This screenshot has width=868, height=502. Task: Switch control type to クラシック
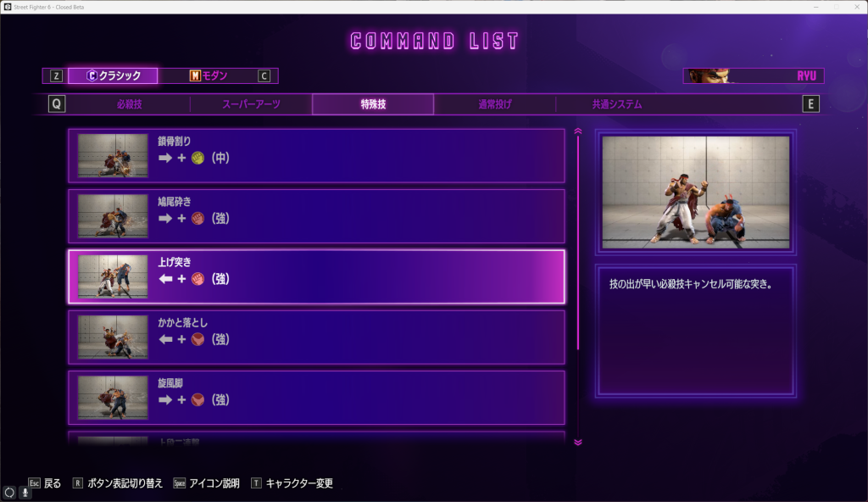pos(113,76)
